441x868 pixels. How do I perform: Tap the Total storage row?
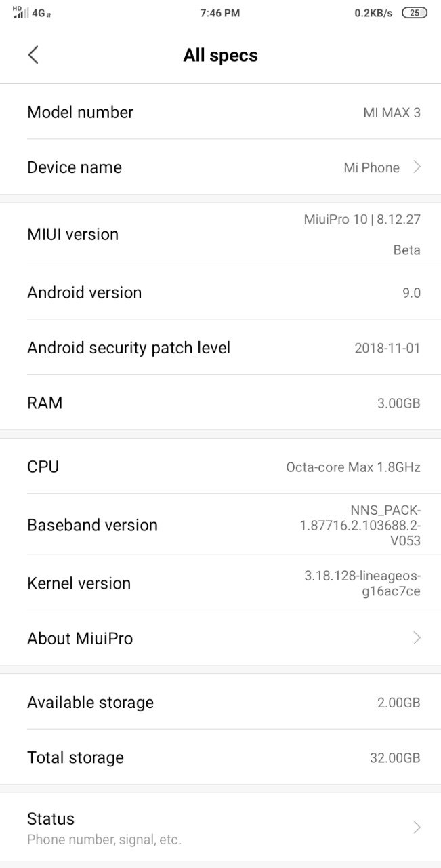(x=220, y=757)
